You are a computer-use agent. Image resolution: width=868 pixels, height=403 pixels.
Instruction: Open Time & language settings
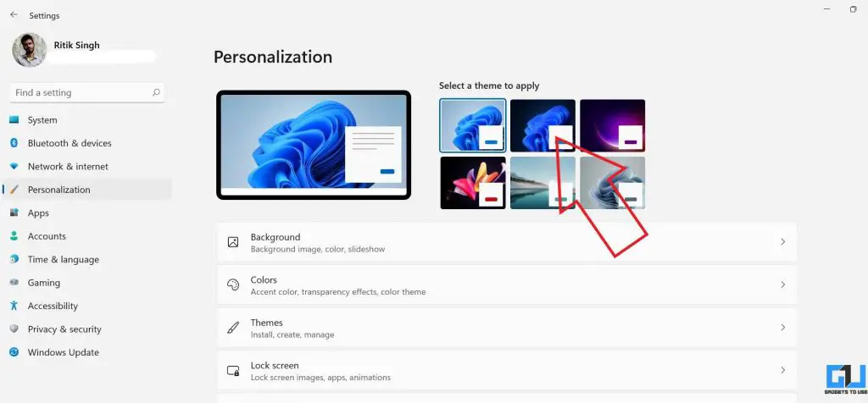point(63,259)
